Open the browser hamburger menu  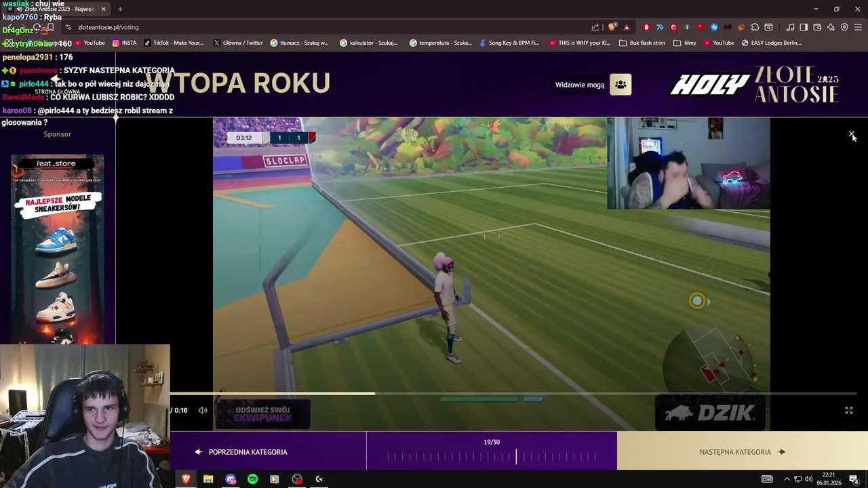click(858, 27)
